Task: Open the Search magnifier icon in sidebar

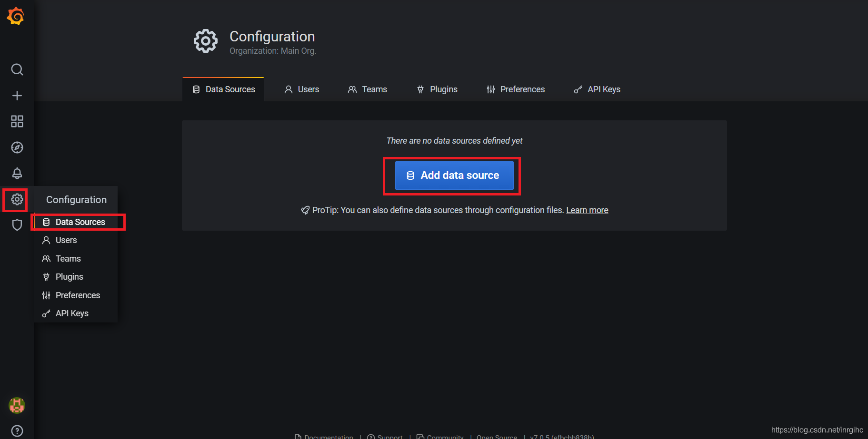Action: tap(17, 69)
